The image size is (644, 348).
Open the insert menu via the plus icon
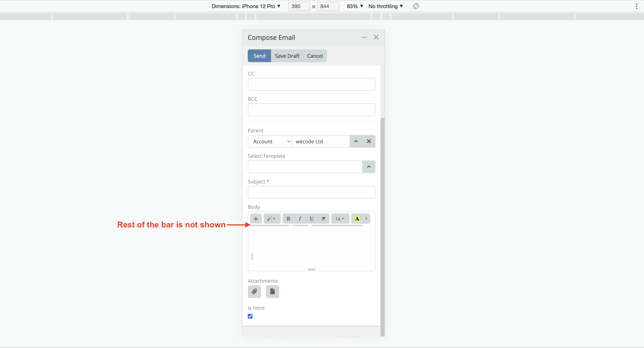pos(256,219)
